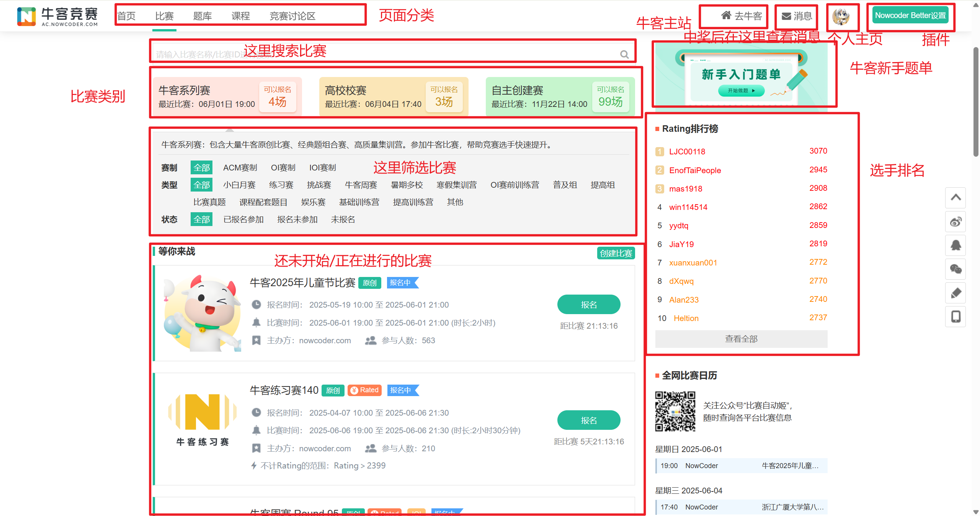Open LJC00118's profile from the rating list

click(687, 151)
